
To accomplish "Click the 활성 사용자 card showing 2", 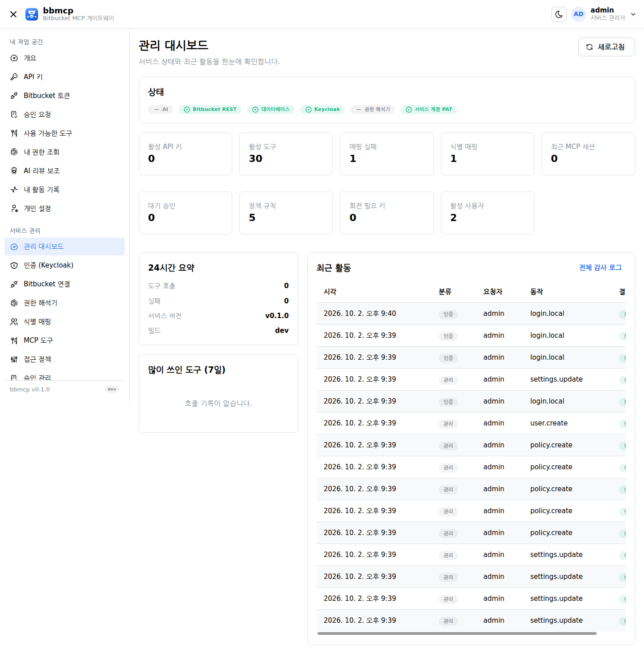I will coord(487,213).
